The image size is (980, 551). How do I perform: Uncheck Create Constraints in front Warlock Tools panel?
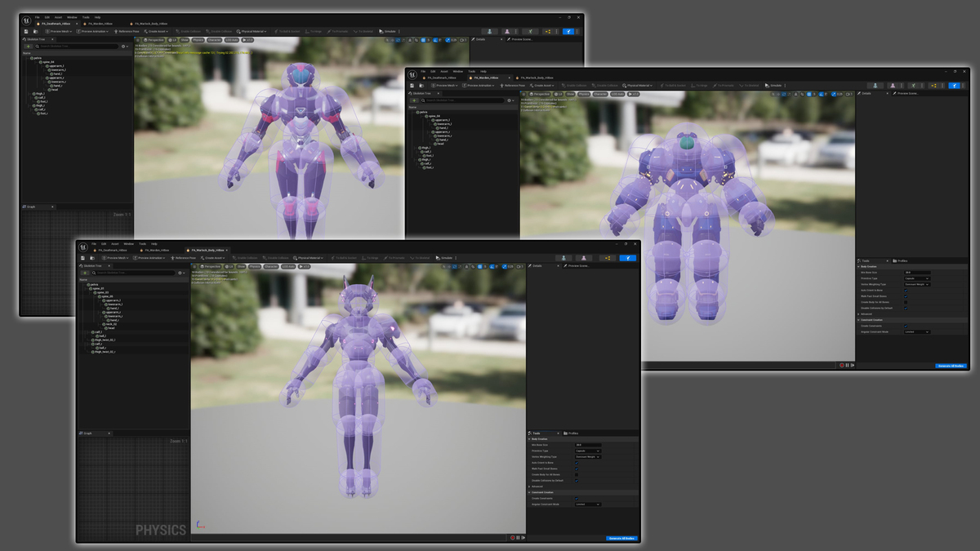577,498
